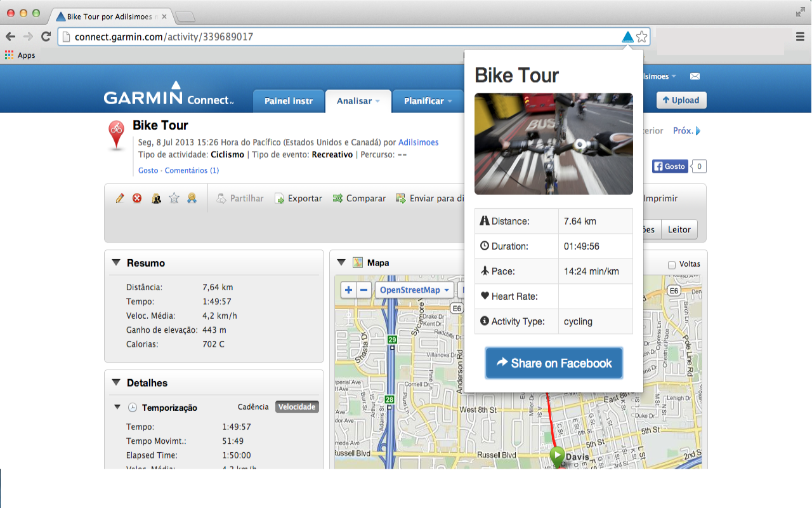Image resolution: width=812 pixels, height=508 pixels.
Task: Click the Bike Tour activity title heading
Action: point(160,126)
